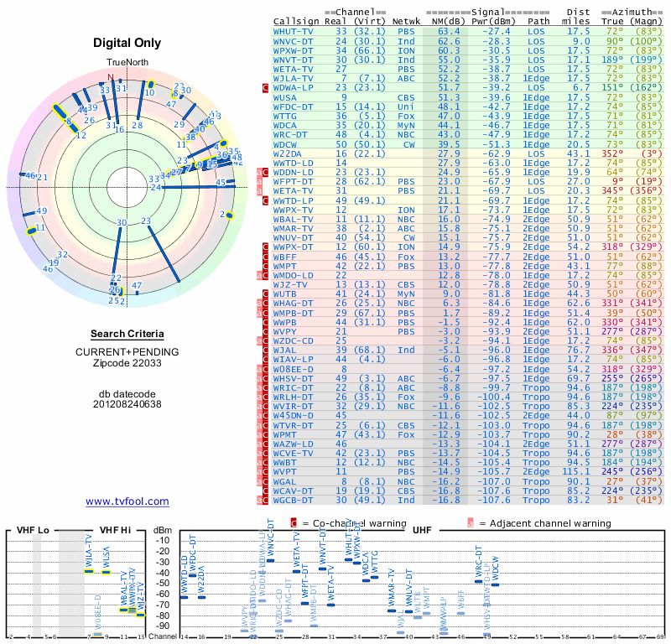The image size is (671, 644).
Task: Select the WBAL-TV callsign in the table
Action: click(x=293, y=220)
